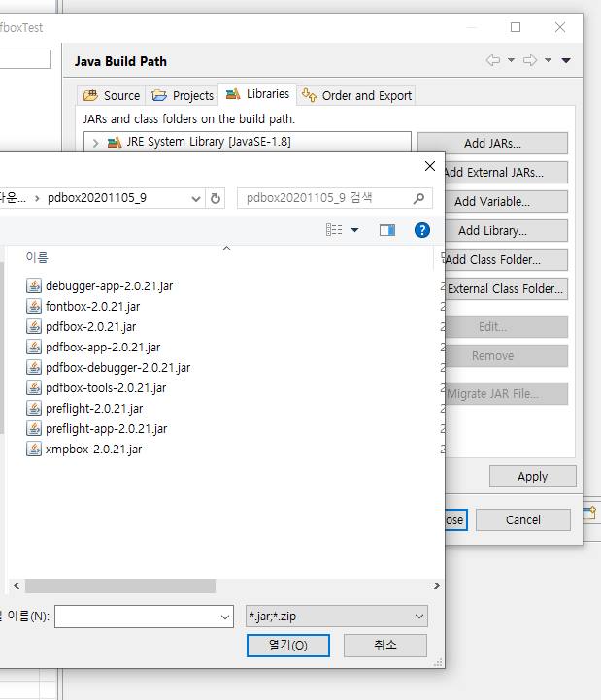Viewport: 601px width, 700px height.
Task: Maximize the properties window
Action: pos(516,28)
